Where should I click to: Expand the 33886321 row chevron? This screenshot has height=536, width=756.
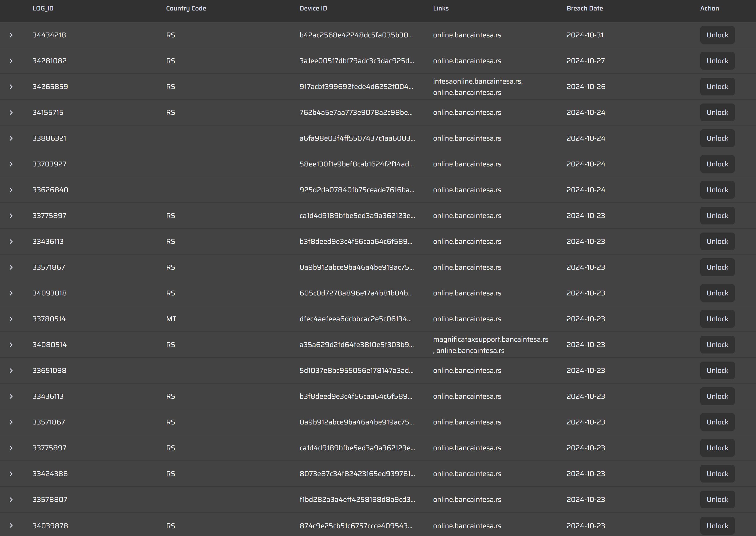click(11, 138)
